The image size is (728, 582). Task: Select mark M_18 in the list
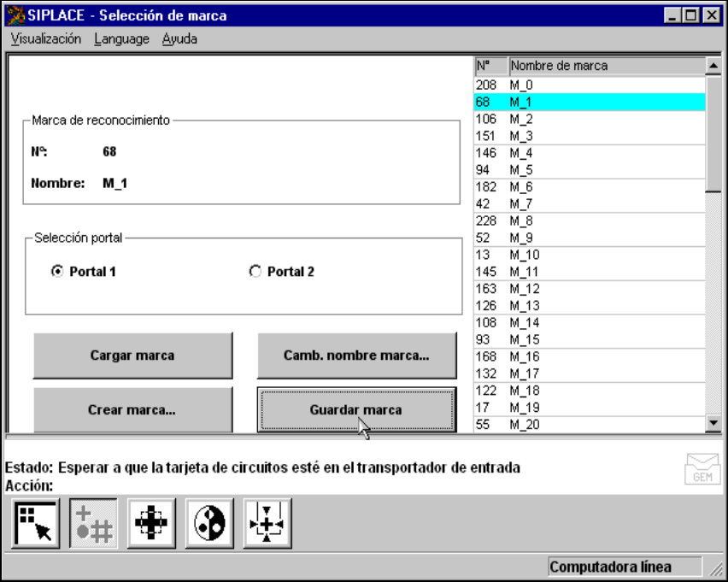[590, 391]
